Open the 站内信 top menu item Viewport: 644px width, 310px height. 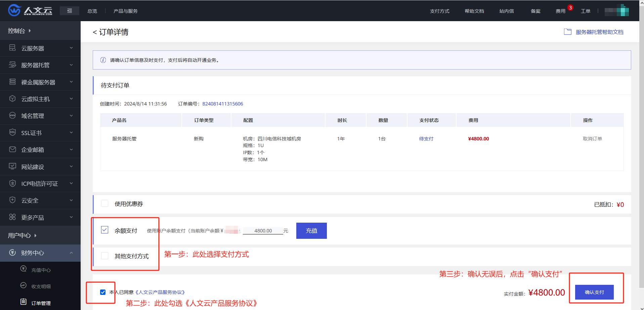(x=507, y=11)
